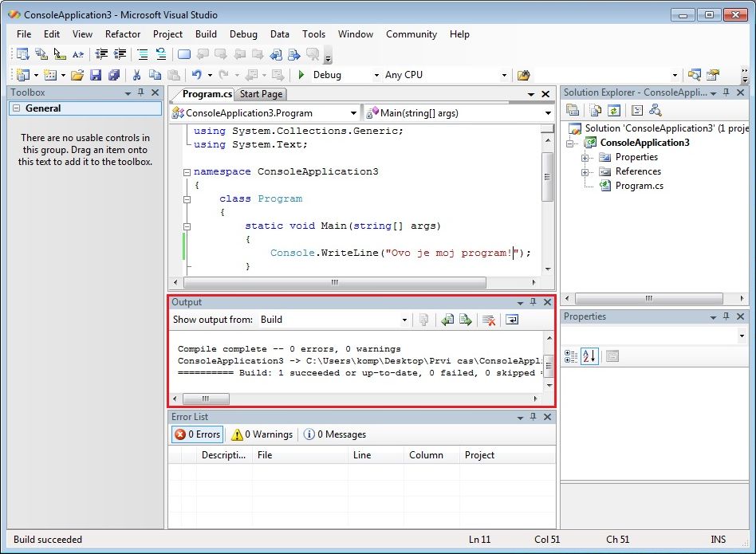
Task: Collapse the ConsoleApplication3 project node
Action: (x=570, y=143)
